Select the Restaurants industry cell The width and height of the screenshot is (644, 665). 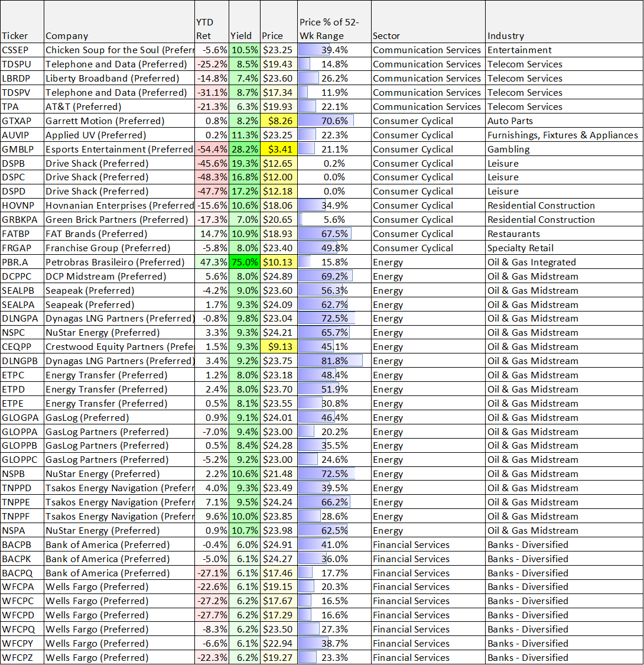(x=564, y=233)
